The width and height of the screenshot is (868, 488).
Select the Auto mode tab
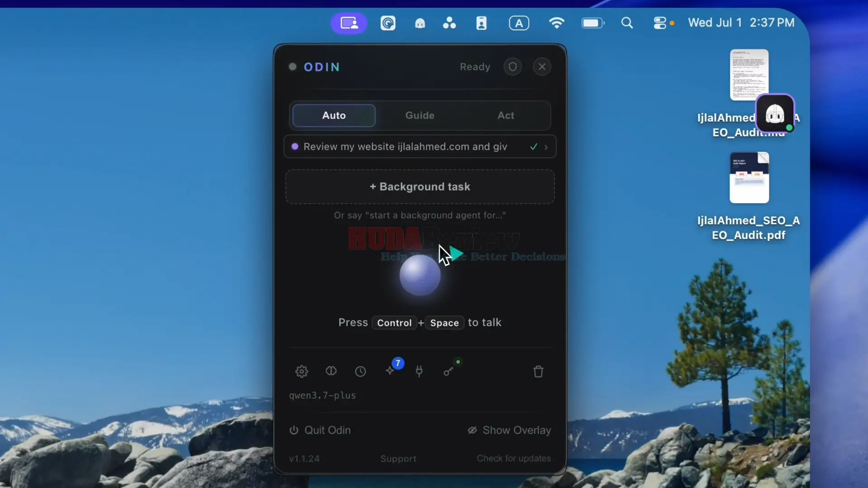(x=334, y=115)
